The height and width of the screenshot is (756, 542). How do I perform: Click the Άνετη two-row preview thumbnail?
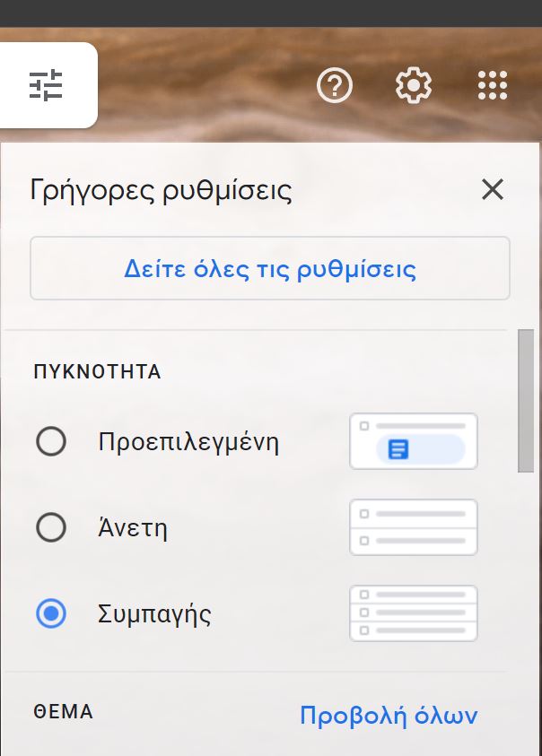pos(414,527)
